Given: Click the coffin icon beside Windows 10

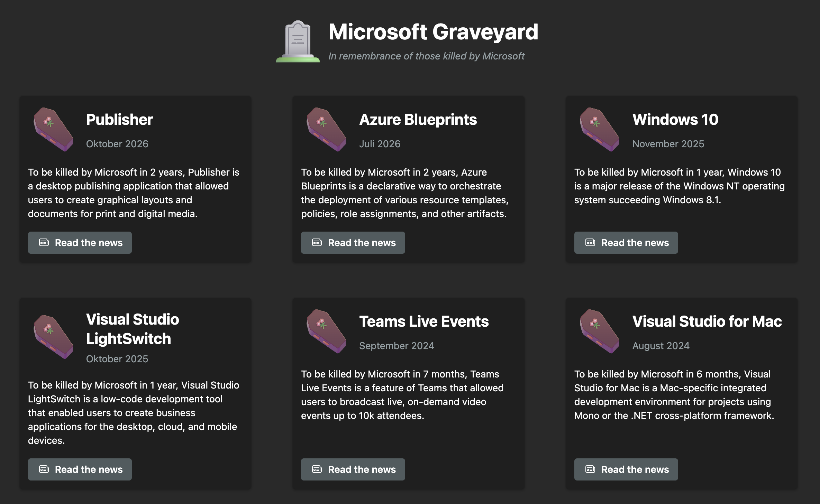Looking at the screenshot, I should (599, 129).
